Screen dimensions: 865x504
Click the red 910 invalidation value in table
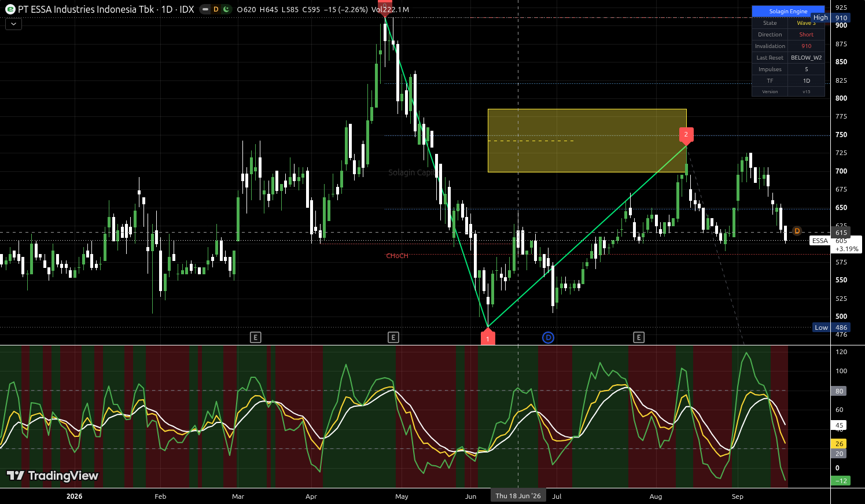[806, 46]
